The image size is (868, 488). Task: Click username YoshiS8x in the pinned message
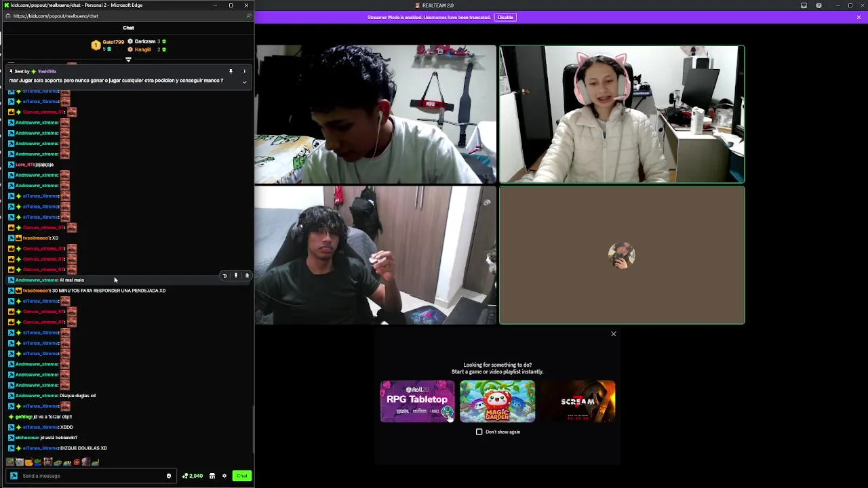coord(47,71)
